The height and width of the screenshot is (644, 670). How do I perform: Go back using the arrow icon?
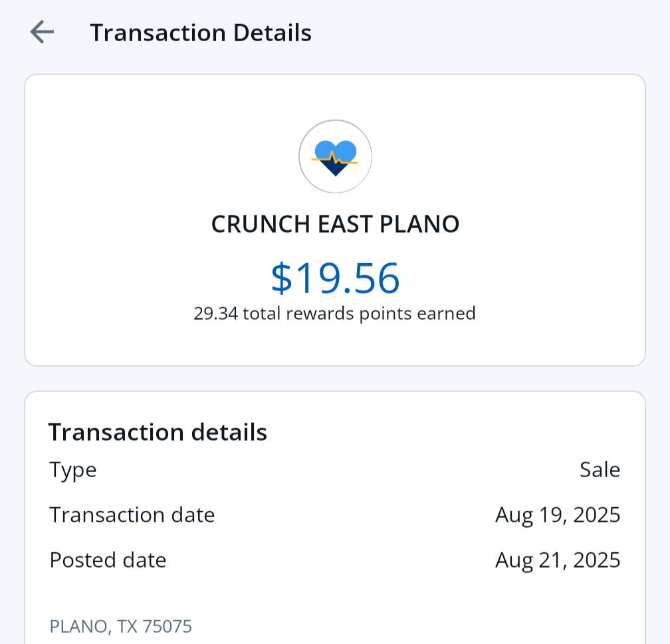(x=42, y=32)
